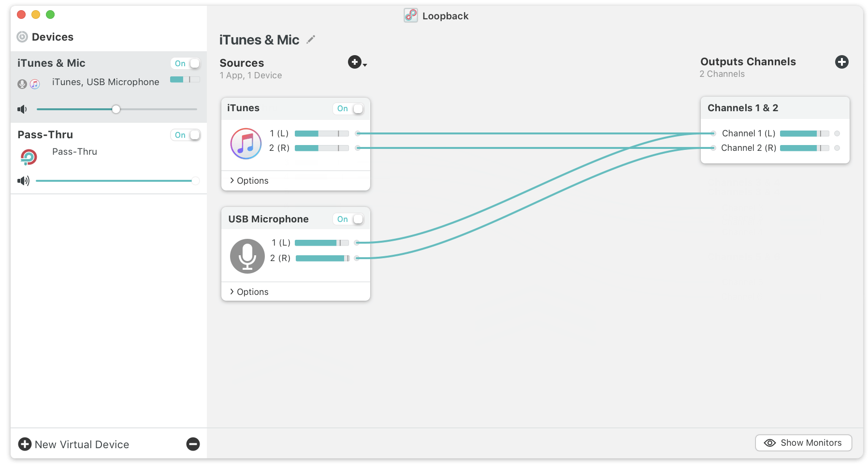
Task: Click the iTunes app icon in Sources
Action: click(246, 144)
